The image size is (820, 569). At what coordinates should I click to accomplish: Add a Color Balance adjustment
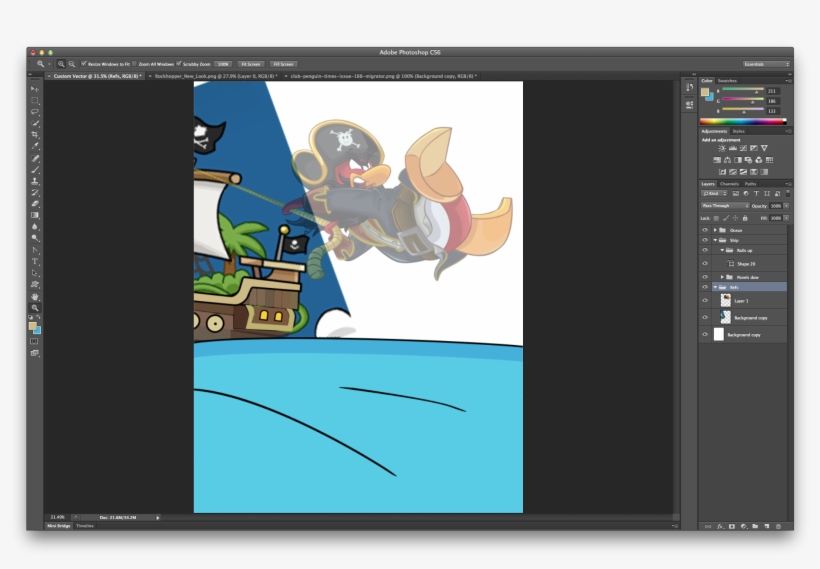(x=727, y=160)
